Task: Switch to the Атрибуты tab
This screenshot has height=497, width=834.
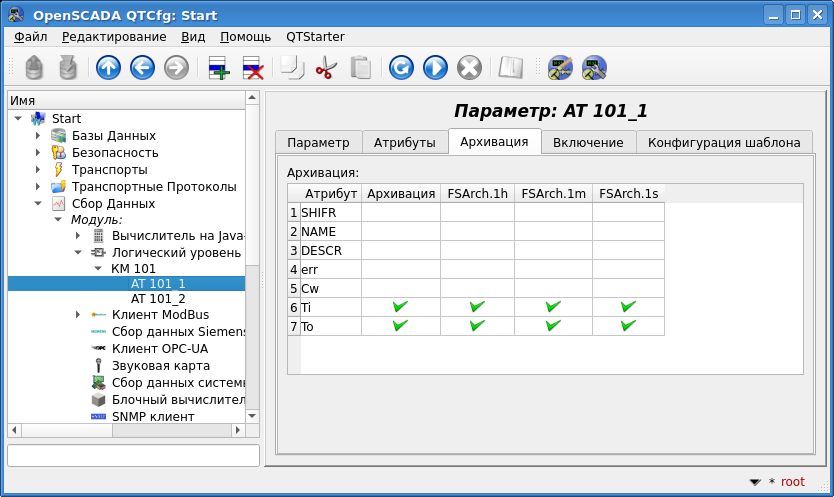Action: point(404,142)
